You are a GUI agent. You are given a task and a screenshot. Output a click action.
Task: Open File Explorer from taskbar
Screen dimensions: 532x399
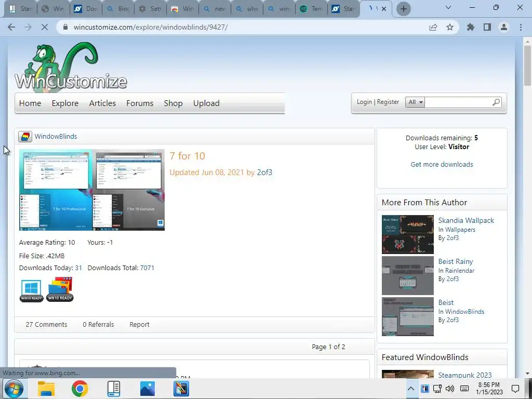tap(46, 389)
